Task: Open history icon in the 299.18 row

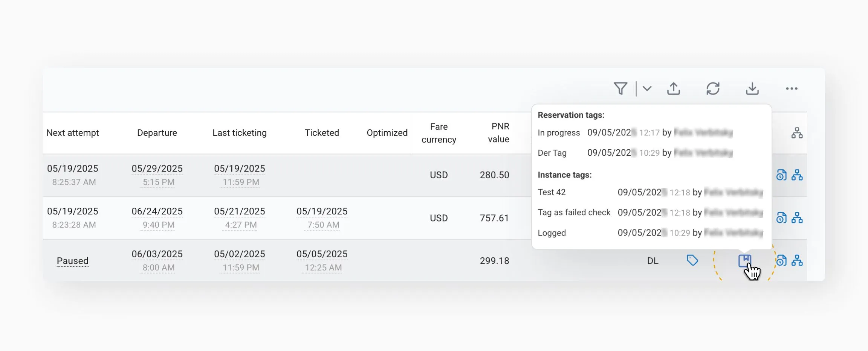Action: [781, 260]
